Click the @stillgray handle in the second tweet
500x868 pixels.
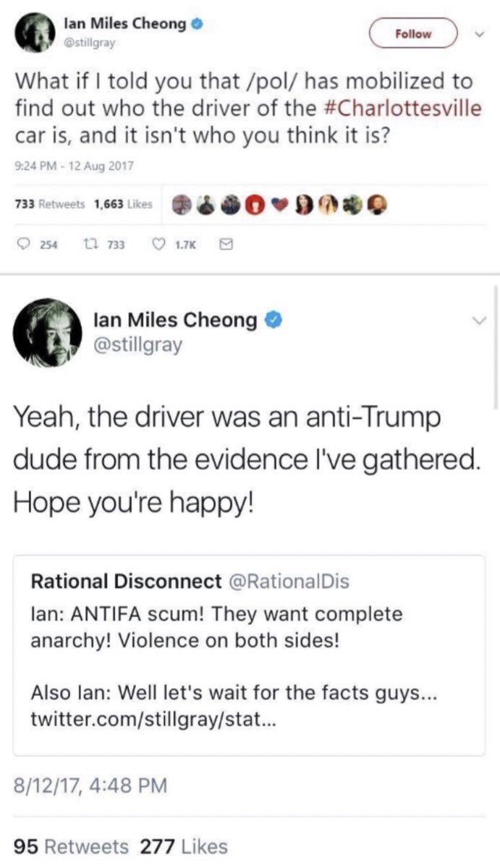tap(138, 345)
